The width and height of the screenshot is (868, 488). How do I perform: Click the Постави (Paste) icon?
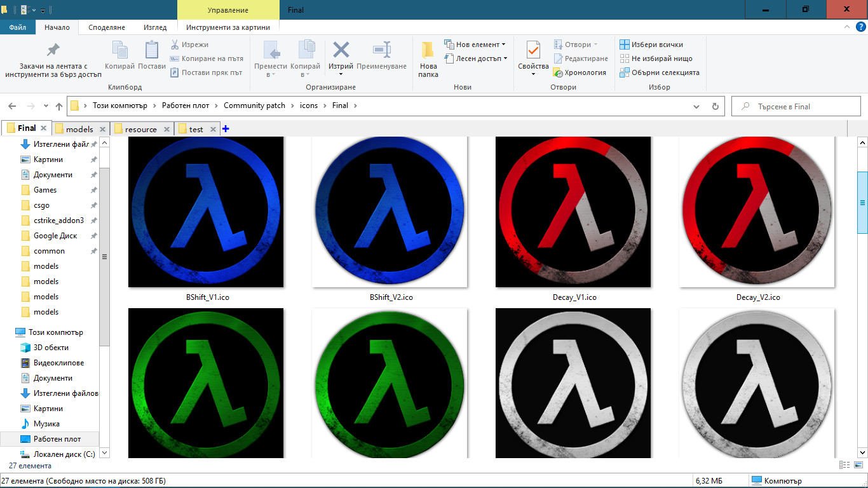pos(151,56)
